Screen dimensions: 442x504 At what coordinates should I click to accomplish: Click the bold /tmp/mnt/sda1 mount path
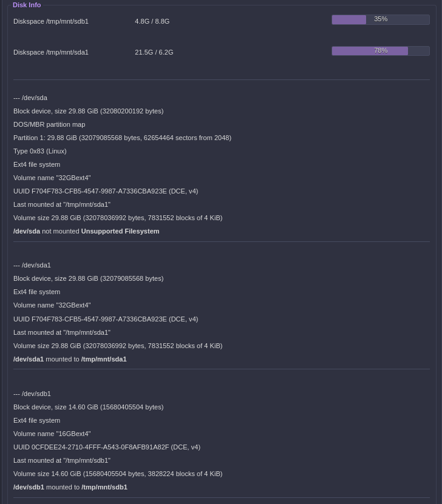pyautogui.click(x=104, y=359)
